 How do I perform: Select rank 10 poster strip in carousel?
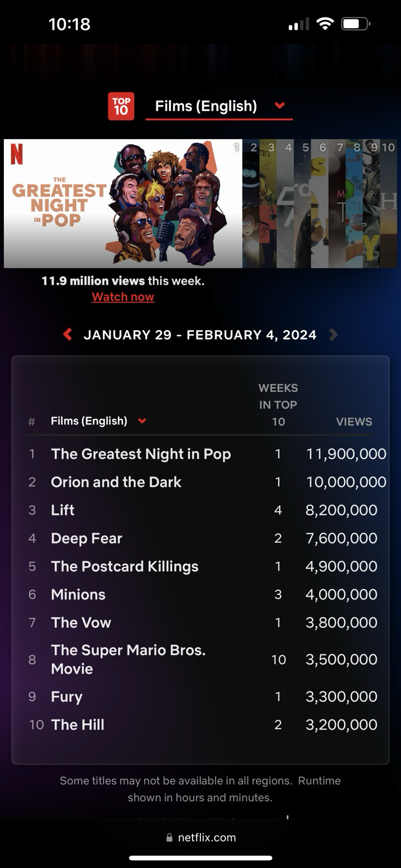pyautogui.click(x=389, y=203)
